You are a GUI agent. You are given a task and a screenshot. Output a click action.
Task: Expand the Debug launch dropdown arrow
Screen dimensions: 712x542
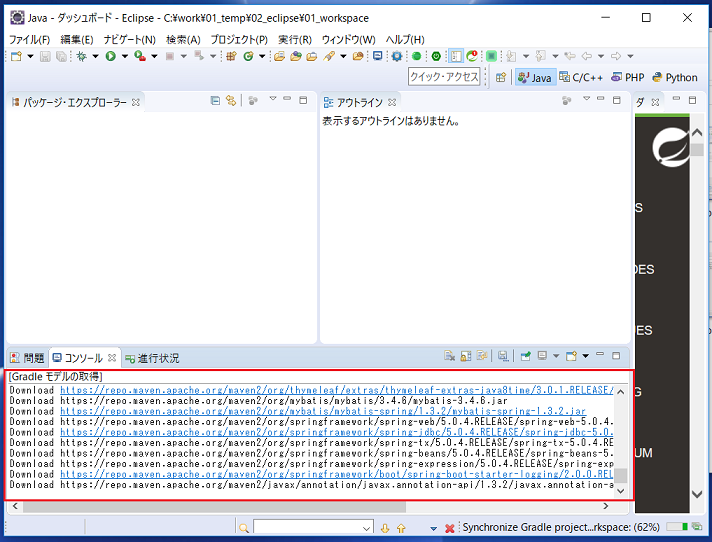(95, 56)
